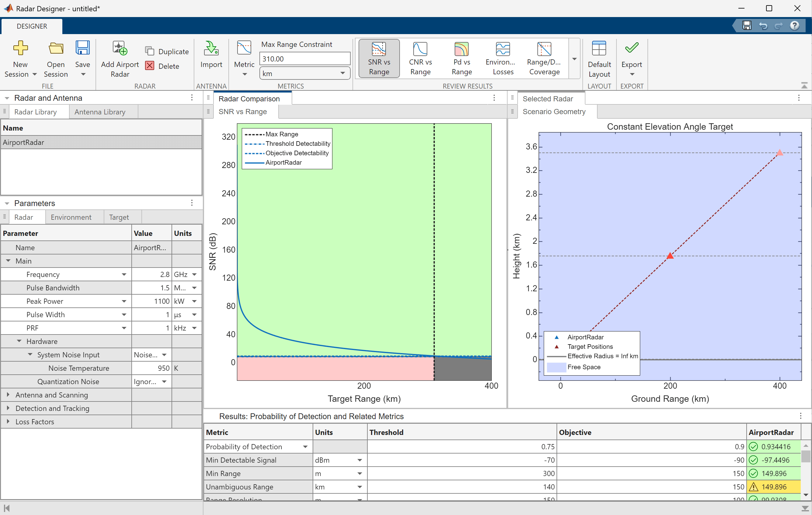Screen dimensions: 812x515
Task: Click the Export checkmark icon
Action: [632, 48]
